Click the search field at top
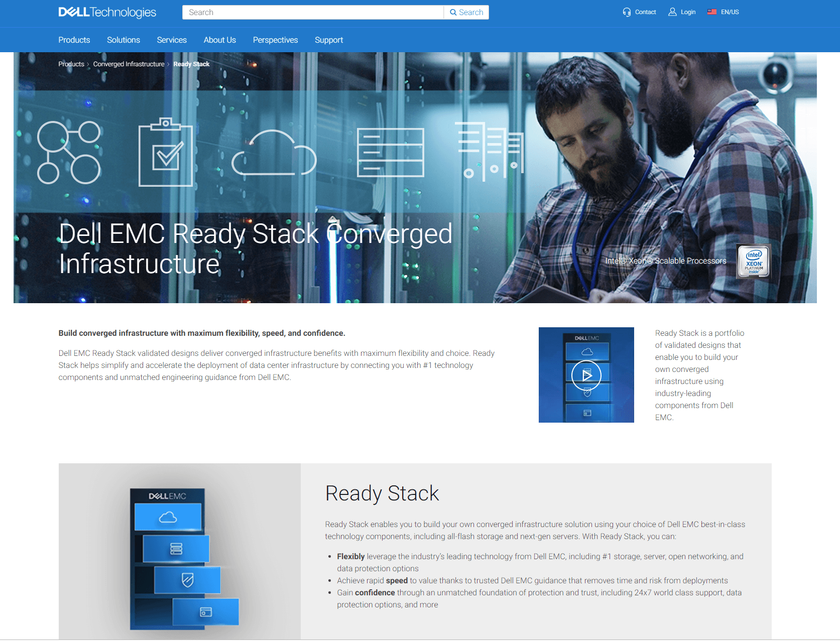 coord(313,12)
